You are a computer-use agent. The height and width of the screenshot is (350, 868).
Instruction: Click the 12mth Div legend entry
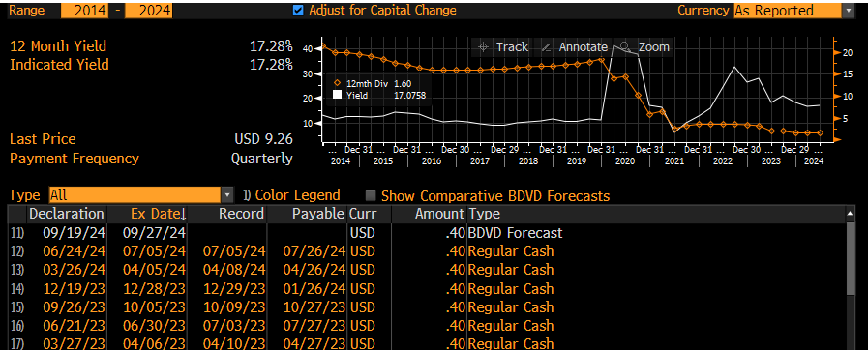tap(372, 83)
